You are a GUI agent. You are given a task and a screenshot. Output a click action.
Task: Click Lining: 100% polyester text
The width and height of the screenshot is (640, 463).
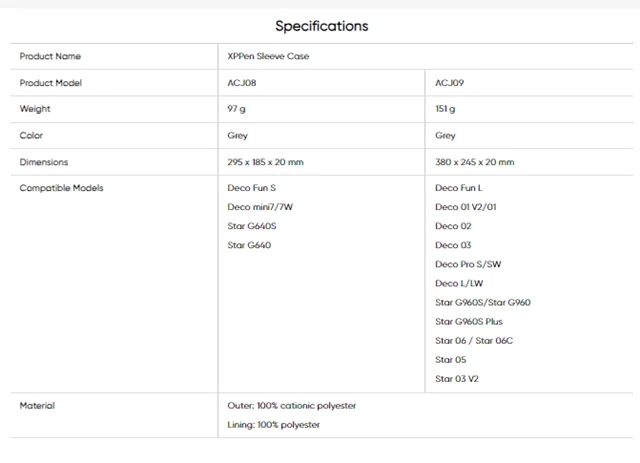point(274,425)
